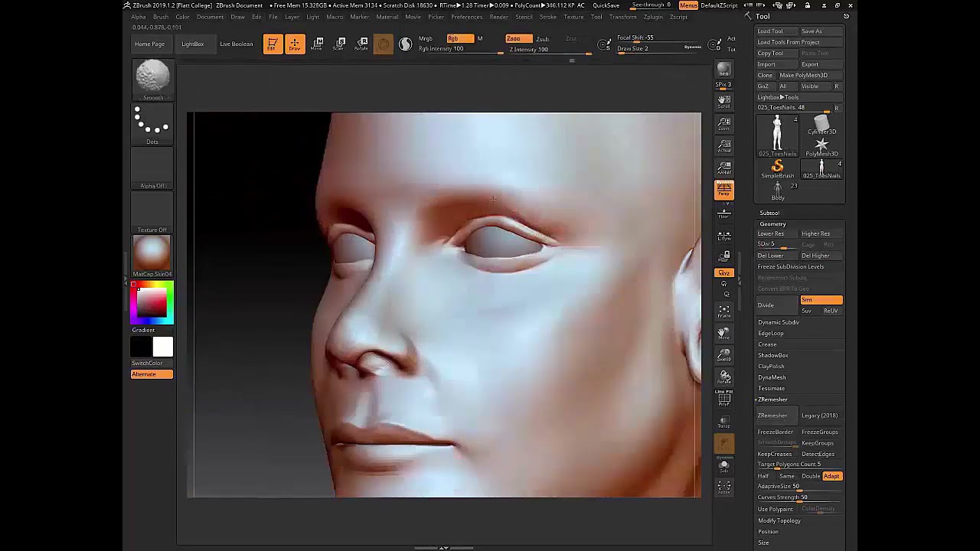
Task: Click the right shelf Move view icon
Action: (724, 333)
